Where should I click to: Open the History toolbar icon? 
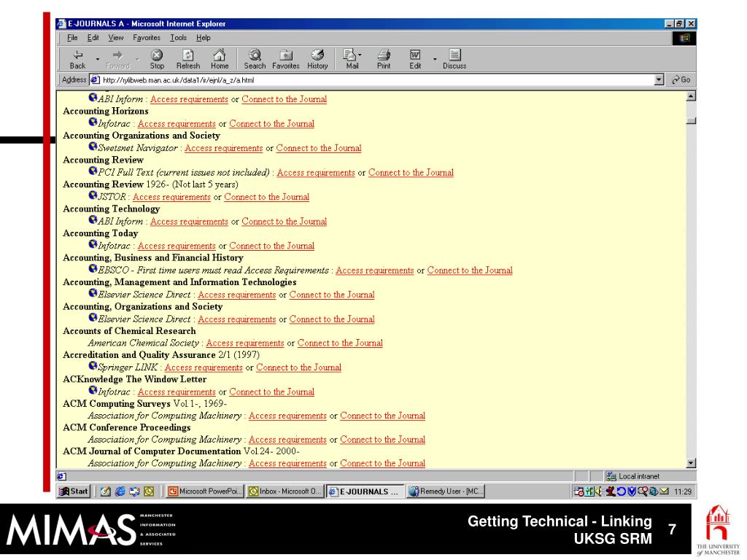(317, 59)
